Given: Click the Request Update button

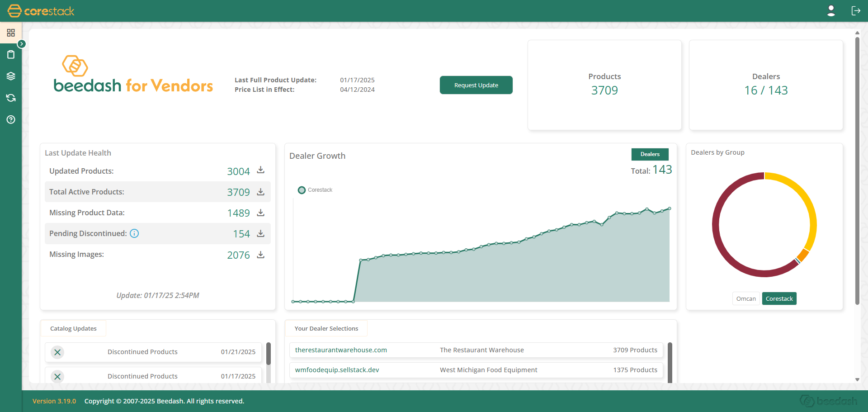Looking at the screenshot, I should (476, 85).
